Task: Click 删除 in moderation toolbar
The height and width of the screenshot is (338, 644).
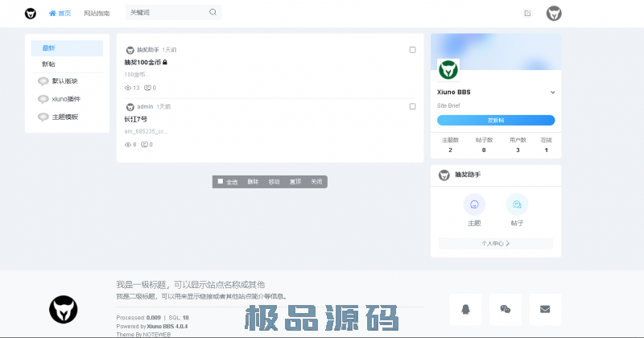Action: coord(253,182)
